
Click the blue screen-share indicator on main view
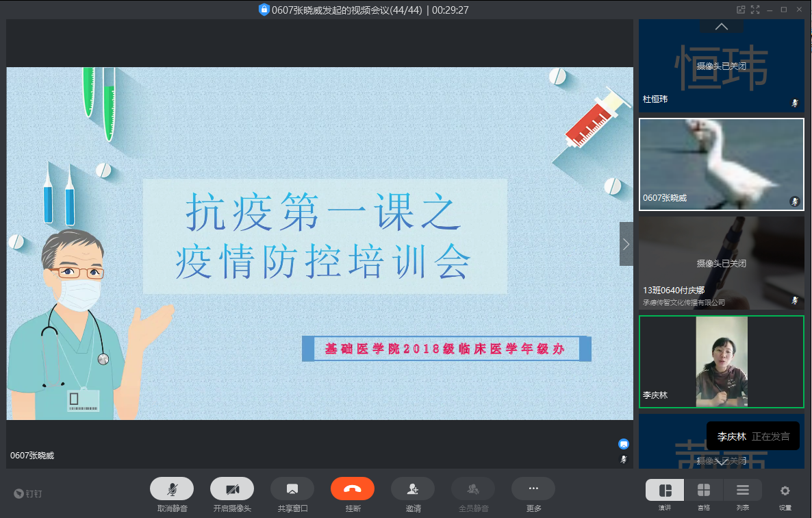coord(624,444)
